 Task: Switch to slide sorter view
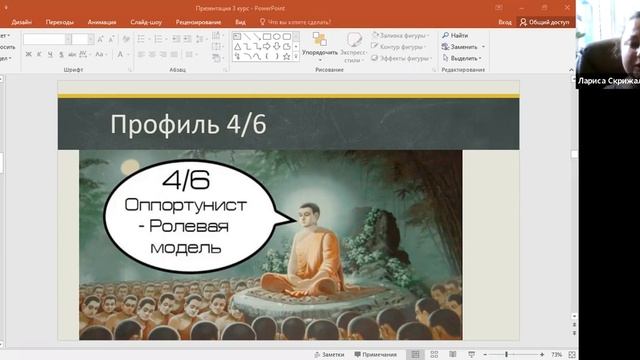pos(434,354)
